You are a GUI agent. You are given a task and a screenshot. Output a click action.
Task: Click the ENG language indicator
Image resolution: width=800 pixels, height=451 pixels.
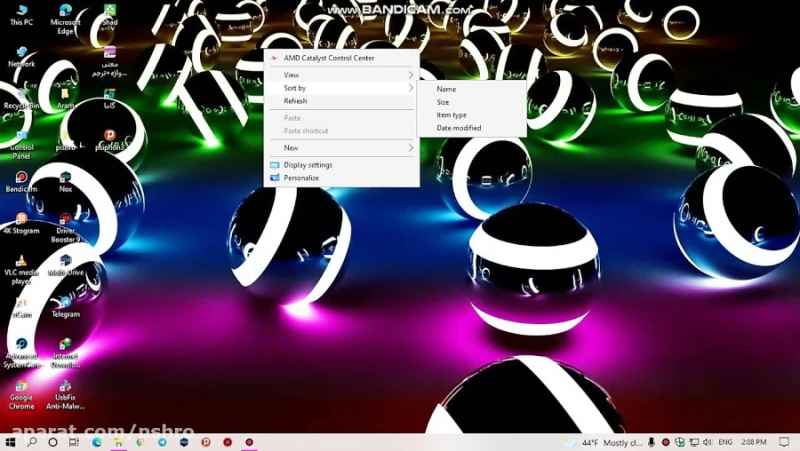[725, 442]
